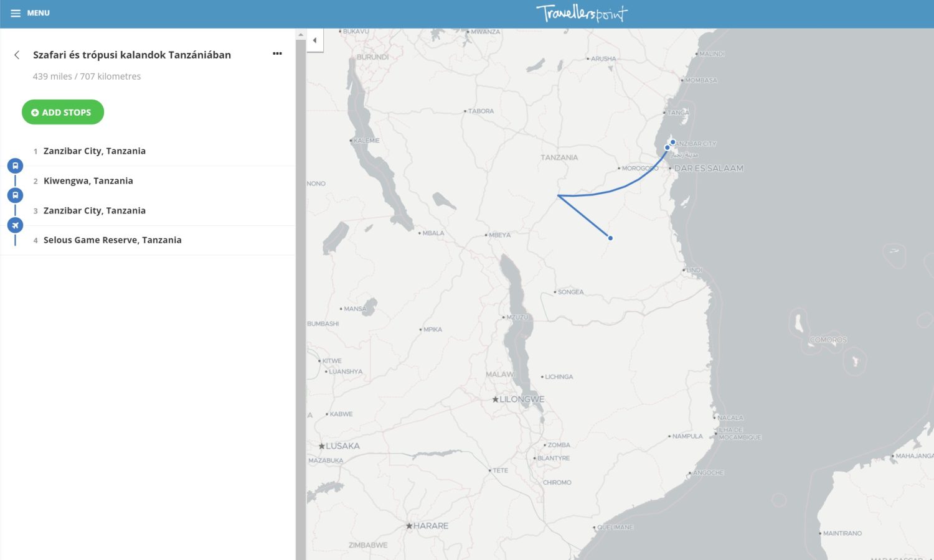Select the Kiwengwa, Tanzania stop
934x560 pixels.
(88, 181)
